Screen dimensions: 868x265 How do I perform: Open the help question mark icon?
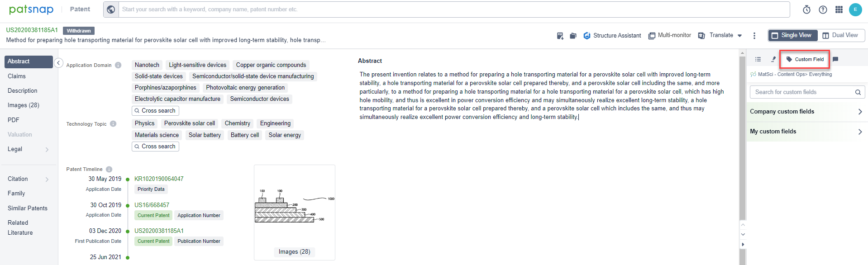pos(823,9)
